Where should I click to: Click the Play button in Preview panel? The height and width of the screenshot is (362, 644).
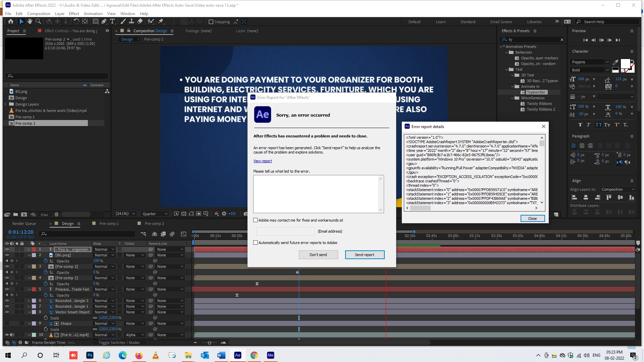point(601,40)
